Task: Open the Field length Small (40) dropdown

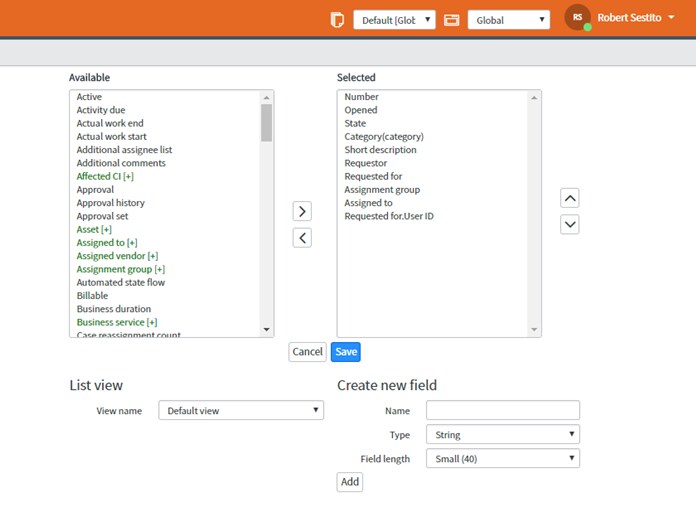Action: coord(503,458)
